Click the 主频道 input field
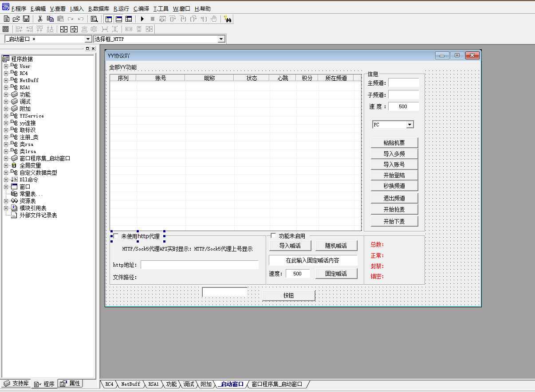535x392 pixels. tap(404, 83)
